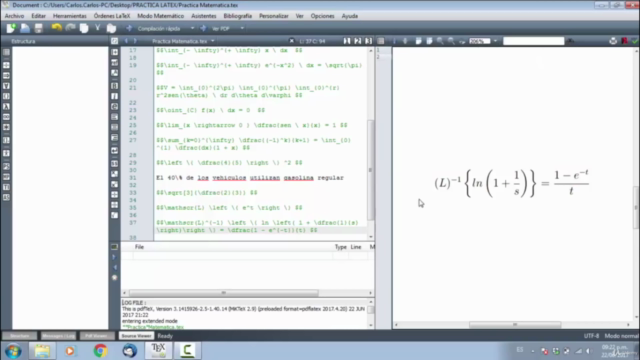Open Google Chrome from the taskbar
Viewport: 640px width, 360px height.
point(100,351)
